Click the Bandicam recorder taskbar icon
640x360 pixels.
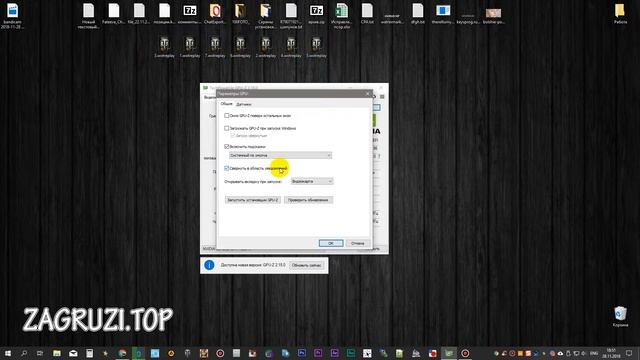465,353
